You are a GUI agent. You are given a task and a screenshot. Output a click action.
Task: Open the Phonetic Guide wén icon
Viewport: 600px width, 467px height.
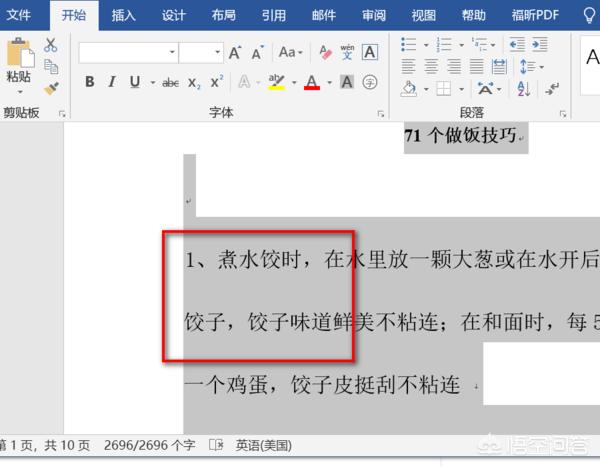tap(347, 52)
